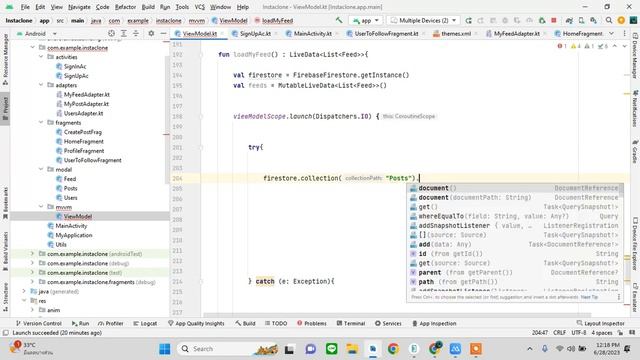The height and width of the screenshot is (360, 640).
Task: Click the Rerun app icon in toolbar
Action: pos(468,20)
